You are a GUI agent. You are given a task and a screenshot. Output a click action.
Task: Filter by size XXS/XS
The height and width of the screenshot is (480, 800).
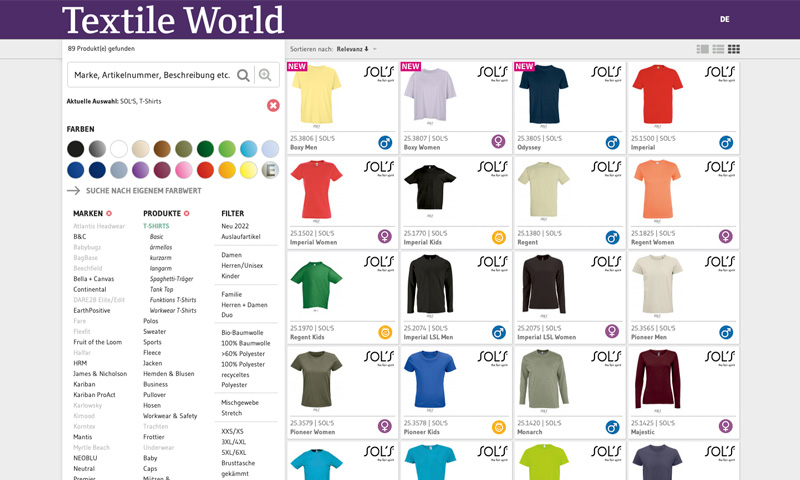tap(232, 432)
